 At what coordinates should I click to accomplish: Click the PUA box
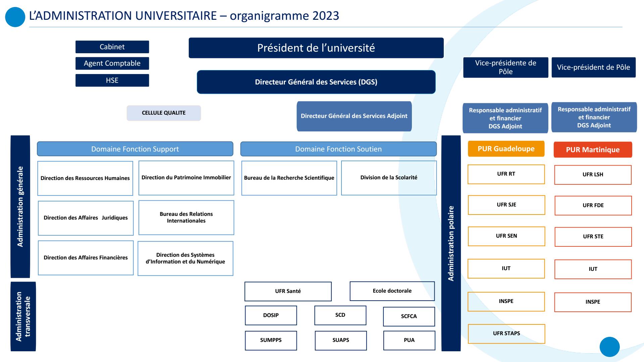[x=409, y=340]
